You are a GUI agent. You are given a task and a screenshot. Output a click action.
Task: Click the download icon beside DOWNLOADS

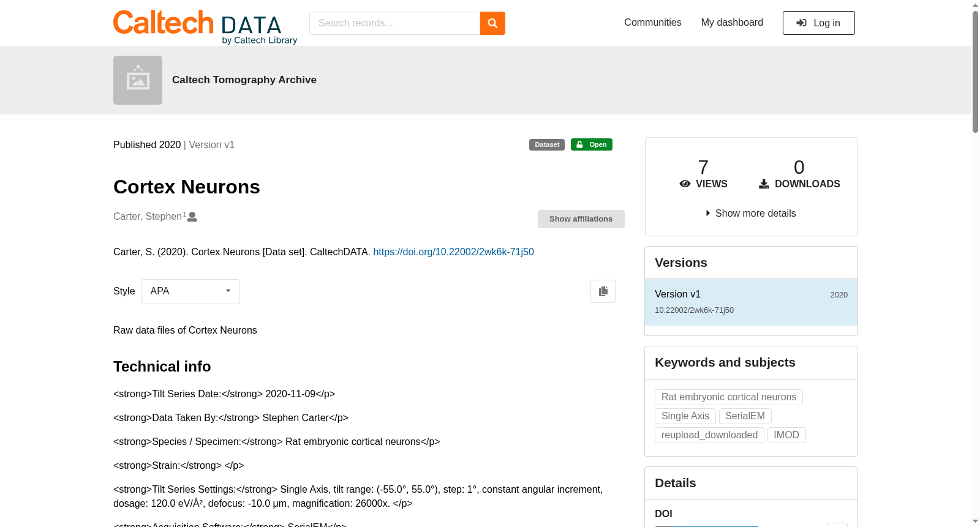(764, 184)
